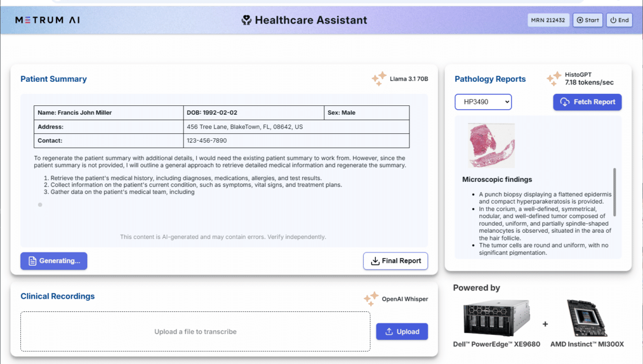Open the pathology tissue slide thumbnail

click(x=491, y=145)
